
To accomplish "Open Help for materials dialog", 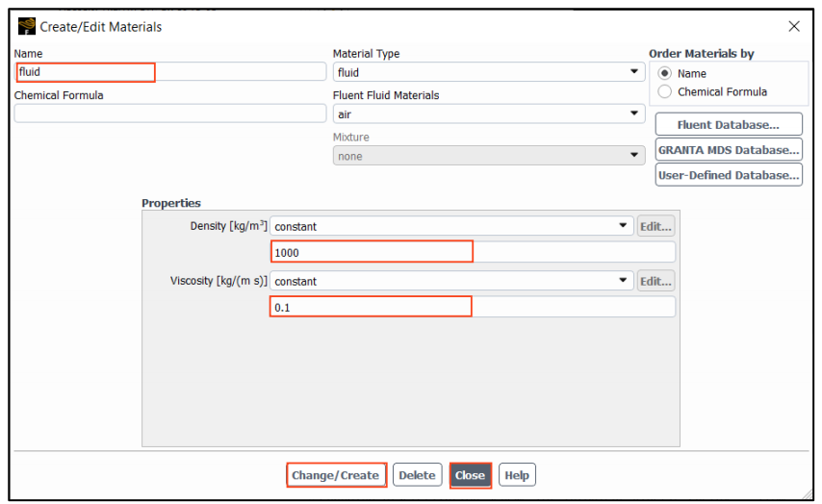I will (x=517, y=475).
